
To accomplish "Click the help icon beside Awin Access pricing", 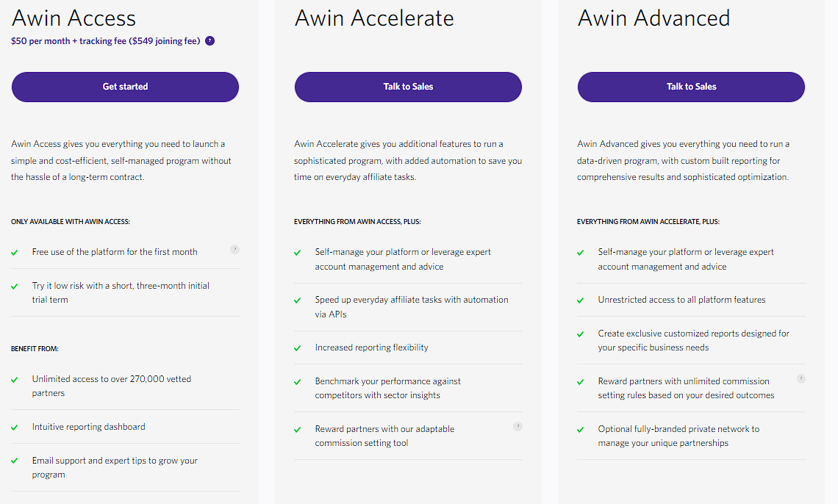I will pos(210,41).
